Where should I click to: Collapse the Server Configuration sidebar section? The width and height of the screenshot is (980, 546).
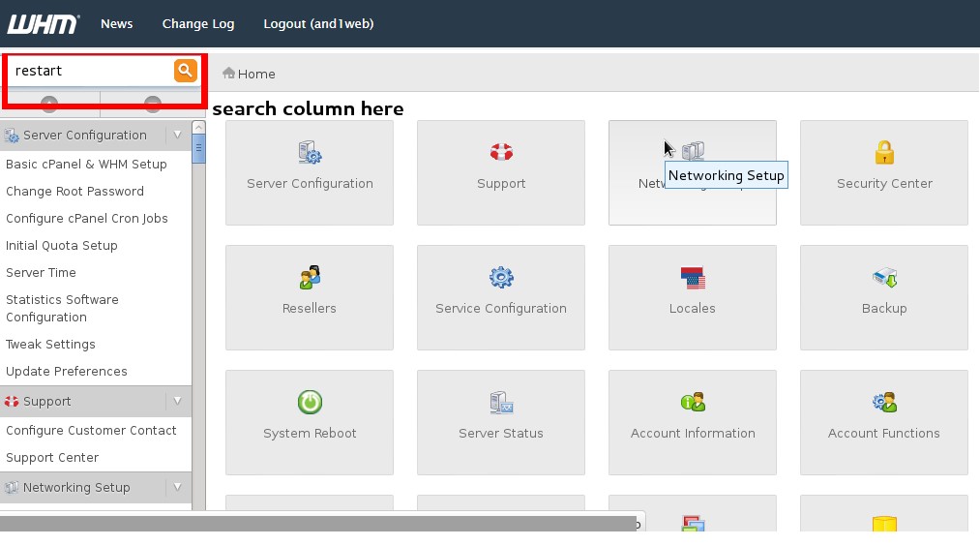click(177, 136)
